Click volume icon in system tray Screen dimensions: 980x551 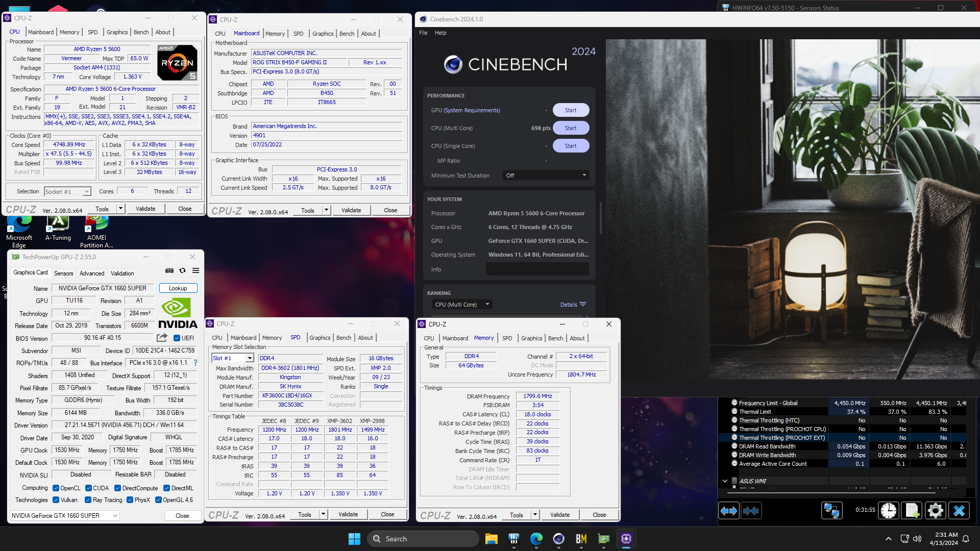(917, 539)
